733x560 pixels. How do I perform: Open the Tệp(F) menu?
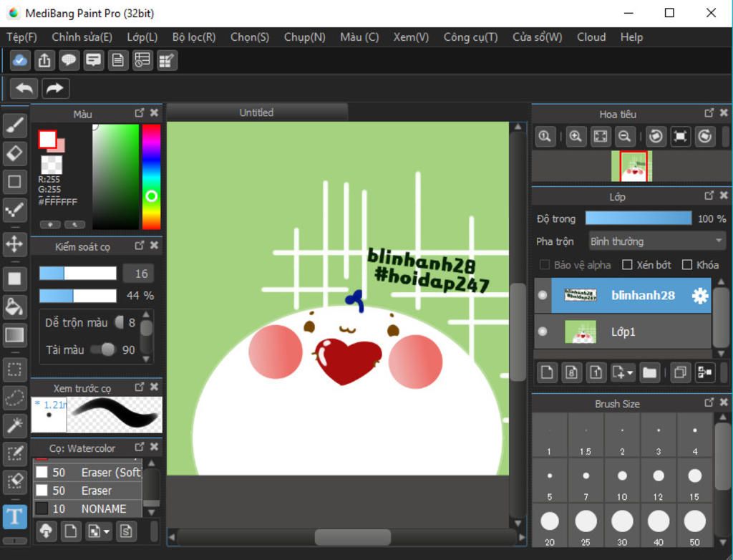[x=21, y=37]
